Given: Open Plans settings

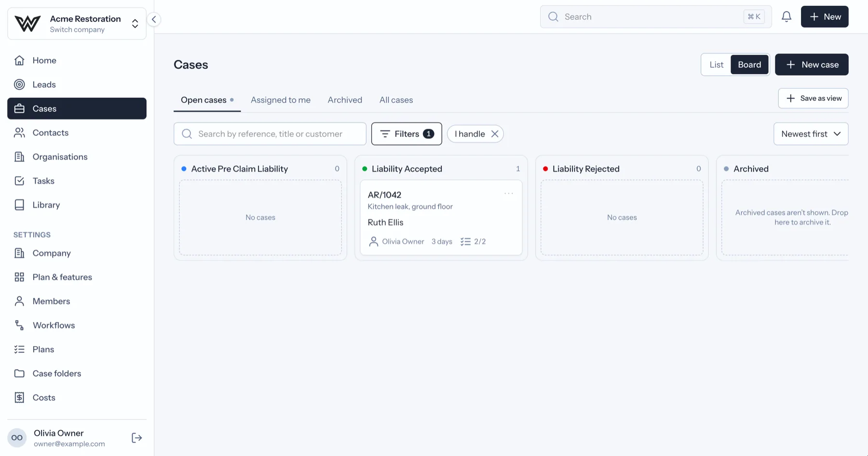Looking at the screenshot, I should click(77, 349).
